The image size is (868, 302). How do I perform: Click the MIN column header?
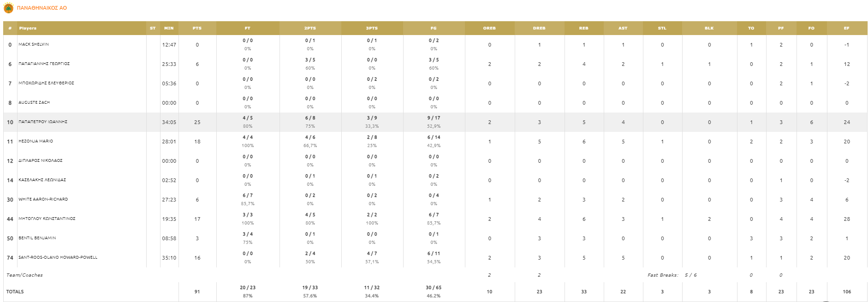tap(169, 28)
